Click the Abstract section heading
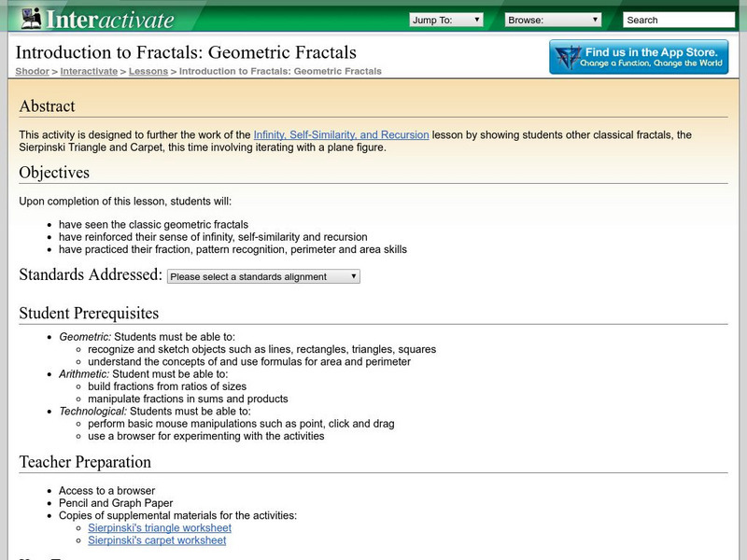747x560 pixels. tap(47, 106)
